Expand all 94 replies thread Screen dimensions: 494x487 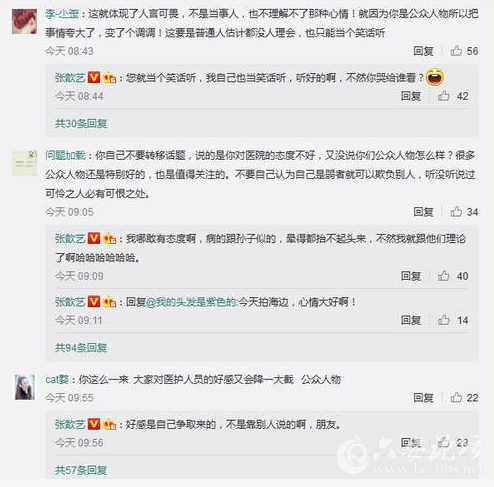(x=81, y=348)
